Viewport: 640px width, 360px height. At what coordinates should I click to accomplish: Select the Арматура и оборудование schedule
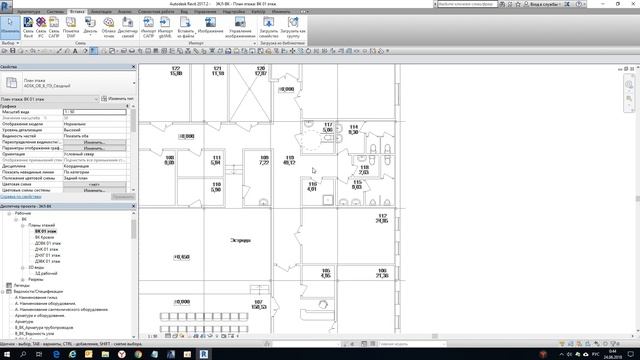(x=40, y=316)
